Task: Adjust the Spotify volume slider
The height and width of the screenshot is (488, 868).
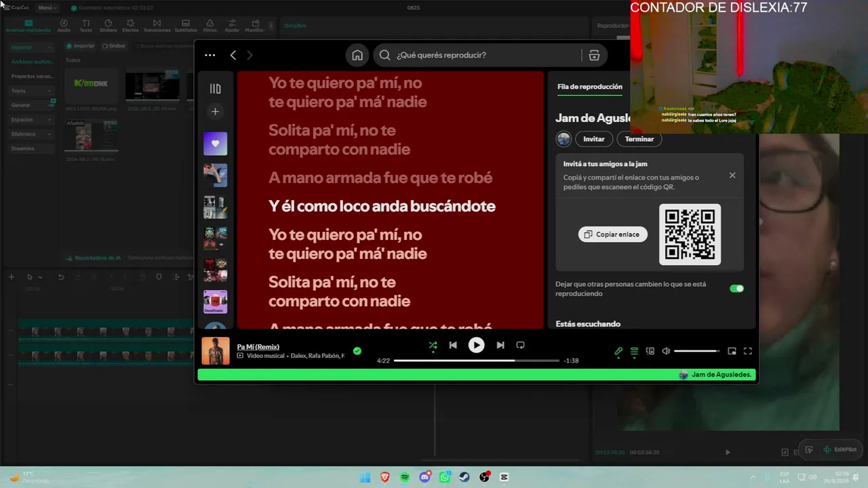Action: (x=697, y=351)
